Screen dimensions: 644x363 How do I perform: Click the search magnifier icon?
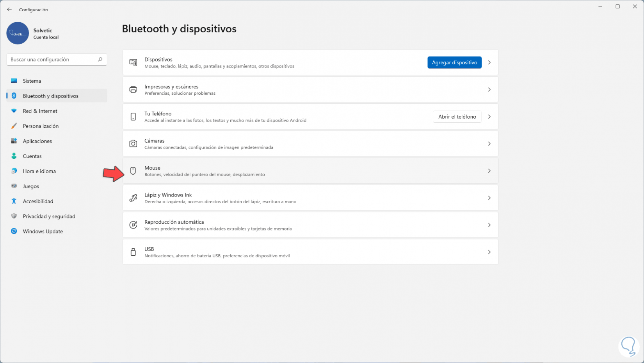100,60
